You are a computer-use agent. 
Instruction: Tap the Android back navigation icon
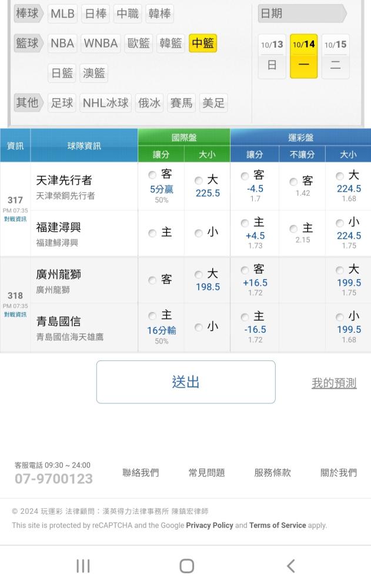coord(290,566)
